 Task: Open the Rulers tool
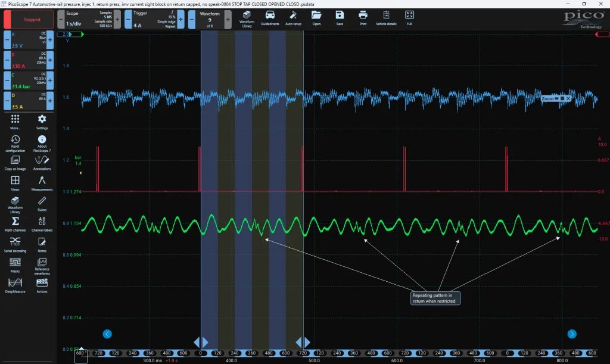42,204
